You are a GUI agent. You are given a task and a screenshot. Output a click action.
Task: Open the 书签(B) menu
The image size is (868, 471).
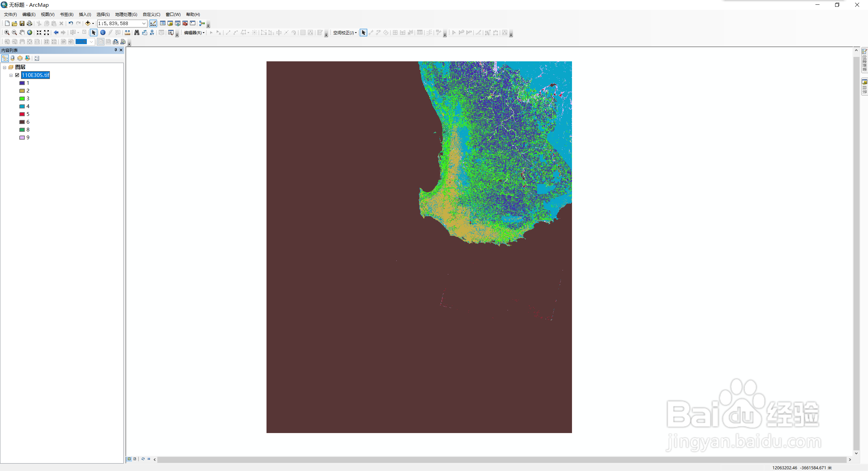[x=67, y=14]
